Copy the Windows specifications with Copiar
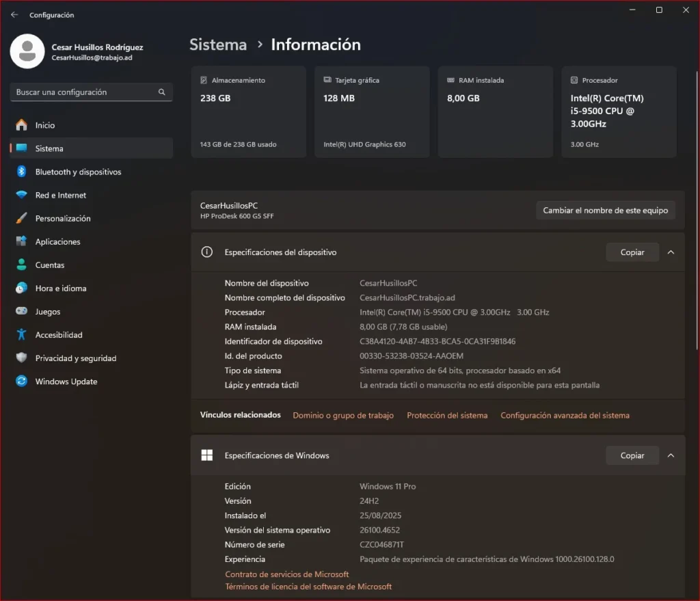 click(632, 455)
